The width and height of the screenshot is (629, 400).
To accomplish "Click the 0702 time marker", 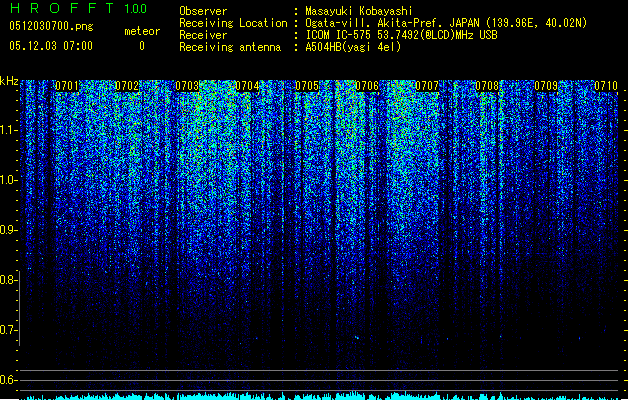I will click(x=127, y=86).
